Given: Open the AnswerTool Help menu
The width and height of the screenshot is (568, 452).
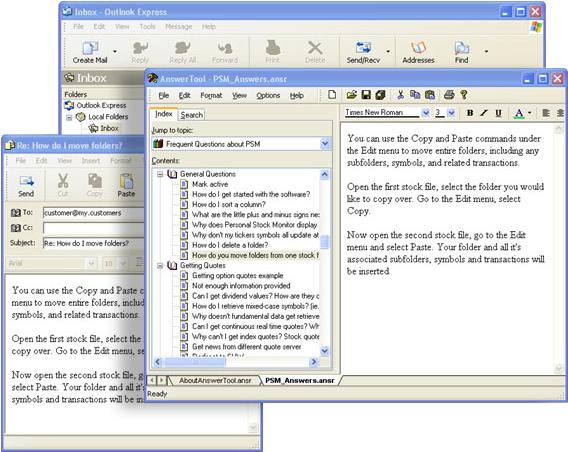Looking at the screenshot, I should point(297,95).
